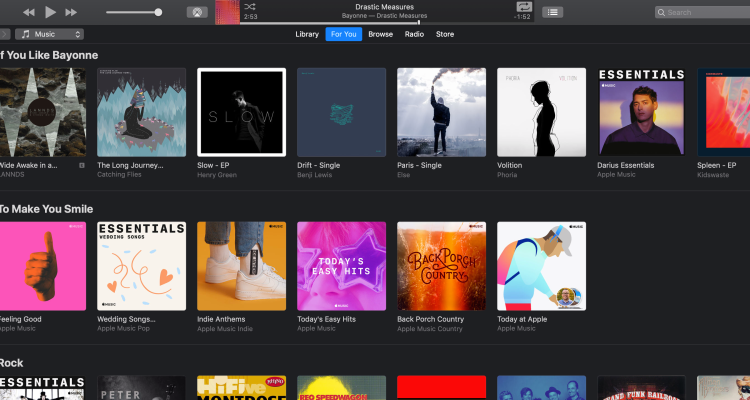Adjust the volume slider knob
The image size is (750, 400).
point(158,12)
